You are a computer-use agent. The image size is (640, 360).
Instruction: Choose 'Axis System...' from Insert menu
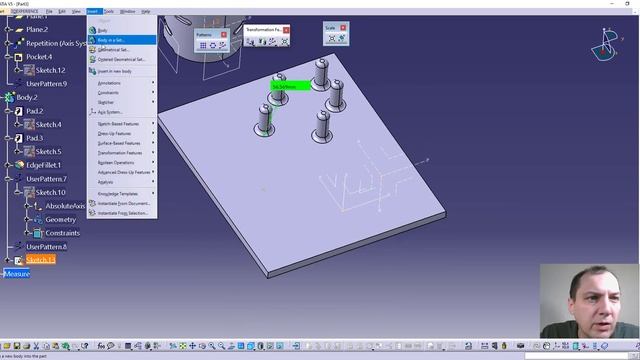click(122, 112)
